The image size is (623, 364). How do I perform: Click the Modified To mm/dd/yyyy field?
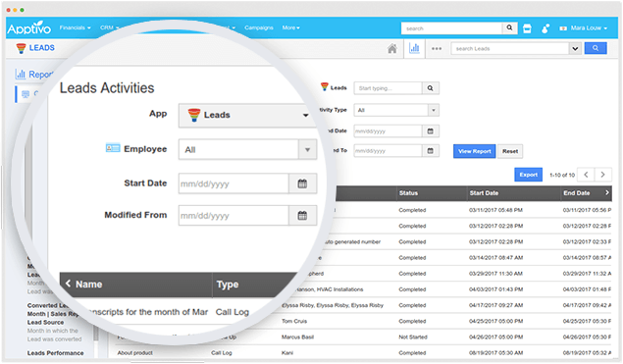click(x=388, y=151)
